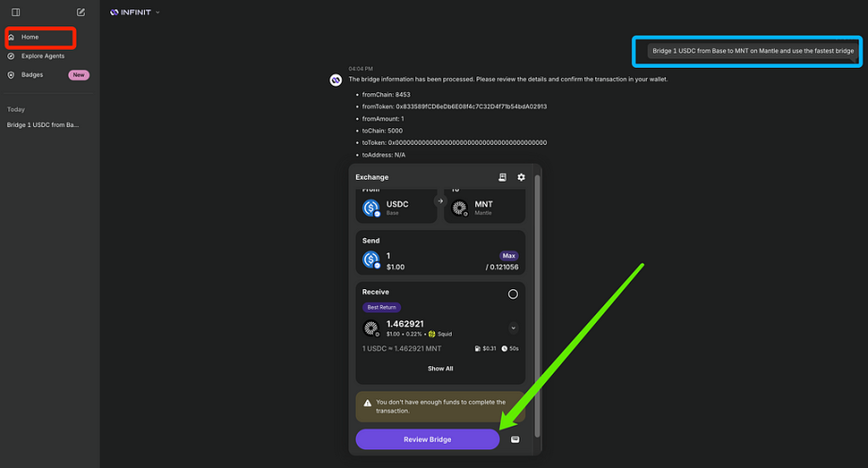
Task: Click the USDC icon in Send
Action: (371, 259)
